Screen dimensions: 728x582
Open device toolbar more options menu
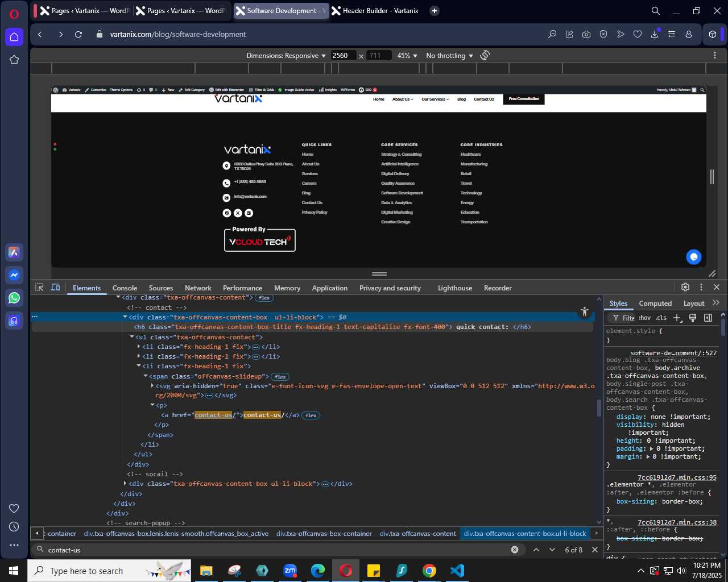[715, 55]
